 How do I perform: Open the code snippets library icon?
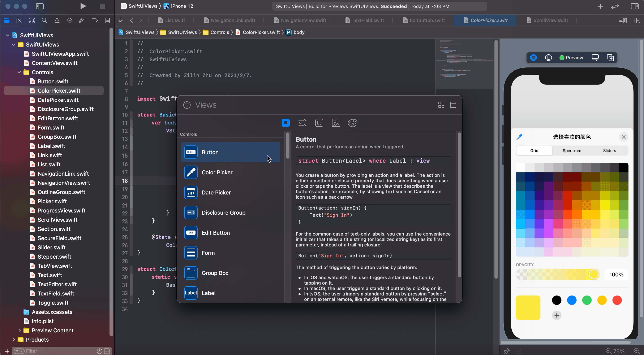click(319, 123)
